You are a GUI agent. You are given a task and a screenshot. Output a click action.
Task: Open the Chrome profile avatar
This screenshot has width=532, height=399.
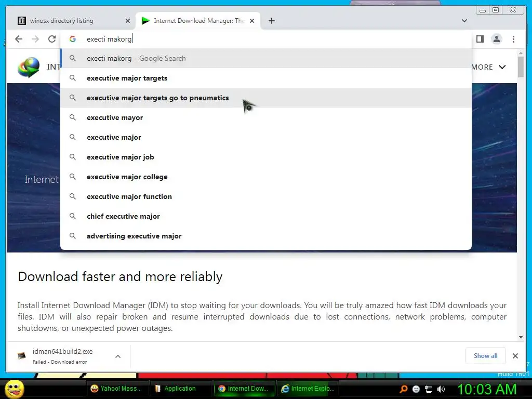click(x=496, y=39)
